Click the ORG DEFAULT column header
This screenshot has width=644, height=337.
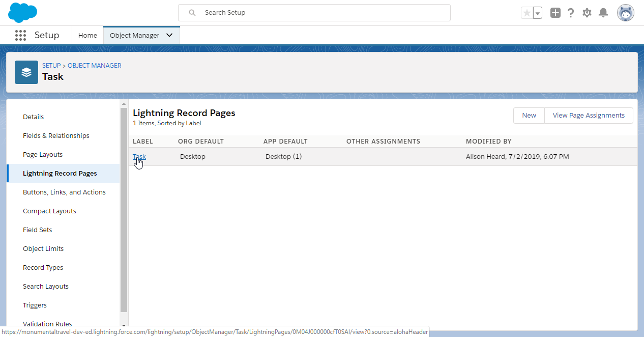(201, 142)
